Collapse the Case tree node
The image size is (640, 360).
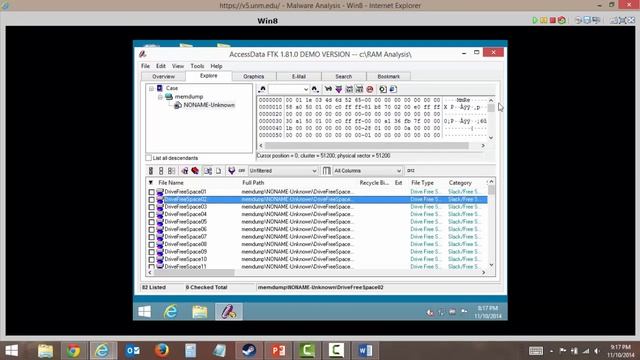coord(151,88)
